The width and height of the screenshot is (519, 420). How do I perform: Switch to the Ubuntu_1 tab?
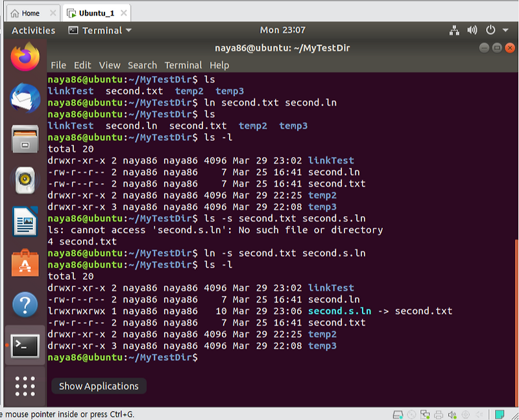click(x=95, y=12)
